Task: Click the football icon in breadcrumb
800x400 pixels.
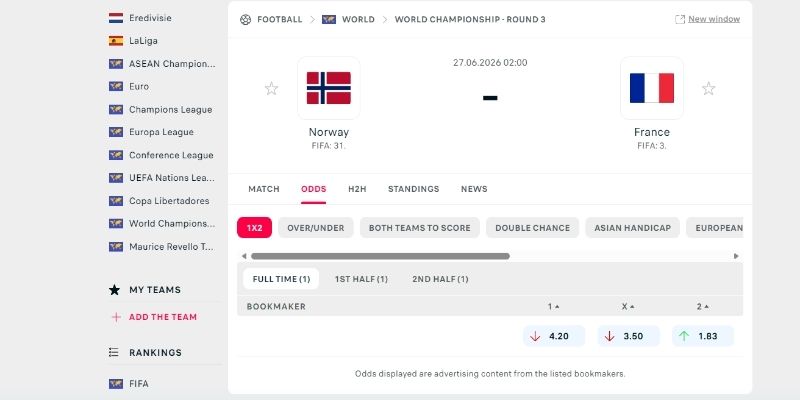Action: [x=245, y=19]
